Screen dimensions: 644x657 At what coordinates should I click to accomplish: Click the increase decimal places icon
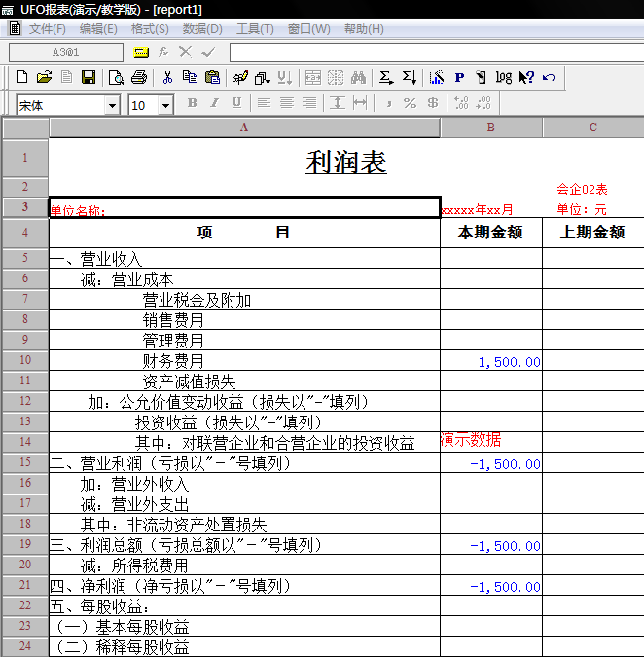click(x=461, y=103)
